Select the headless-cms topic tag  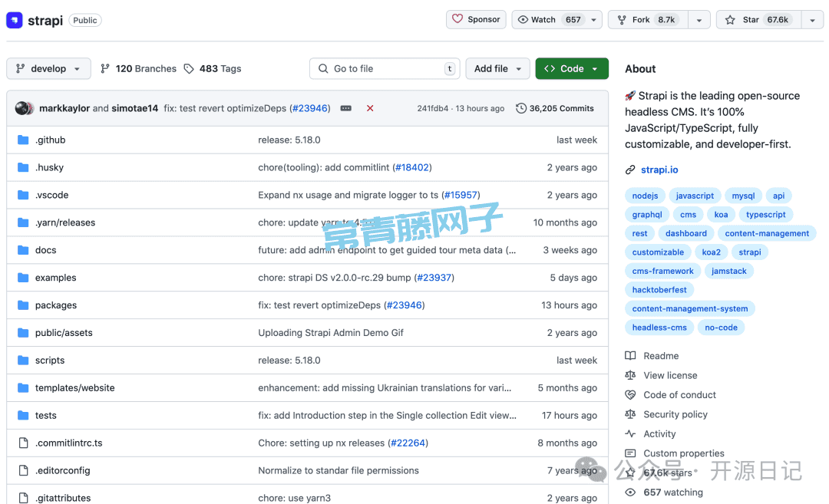[659, 328]
